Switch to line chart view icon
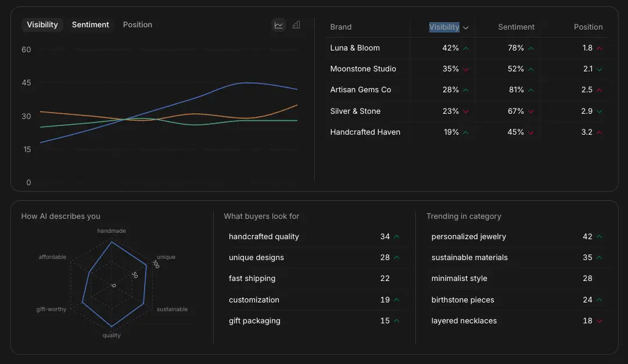The width and height of the screenshot is (628, 364). click(279, 25)
